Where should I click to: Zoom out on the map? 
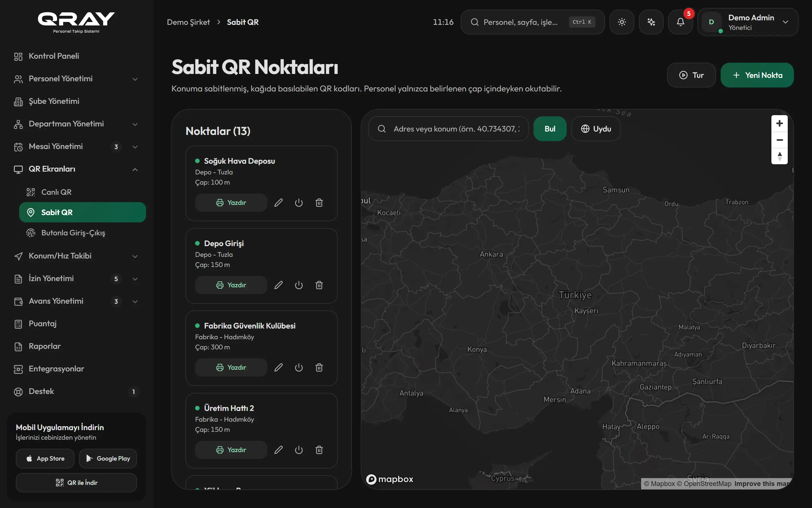coord(780,140)
